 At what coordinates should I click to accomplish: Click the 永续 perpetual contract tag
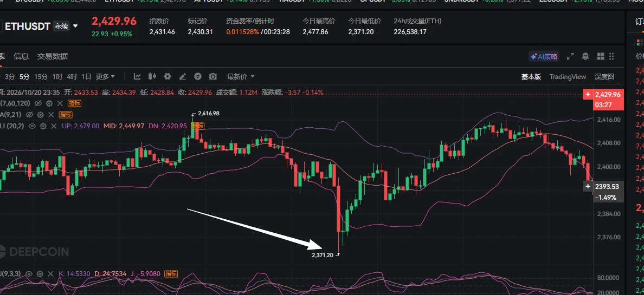[61, 27]
